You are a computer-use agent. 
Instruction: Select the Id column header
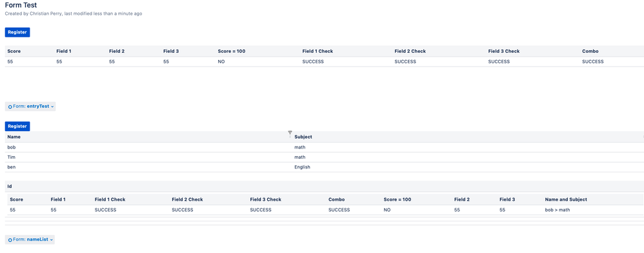[10, 187]
